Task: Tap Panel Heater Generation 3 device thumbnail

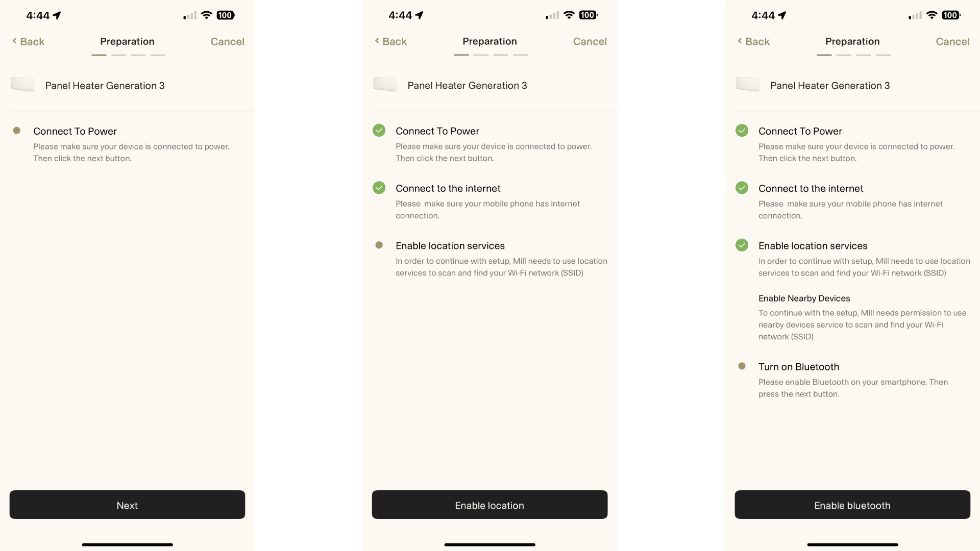Action: tap(21, 85)
